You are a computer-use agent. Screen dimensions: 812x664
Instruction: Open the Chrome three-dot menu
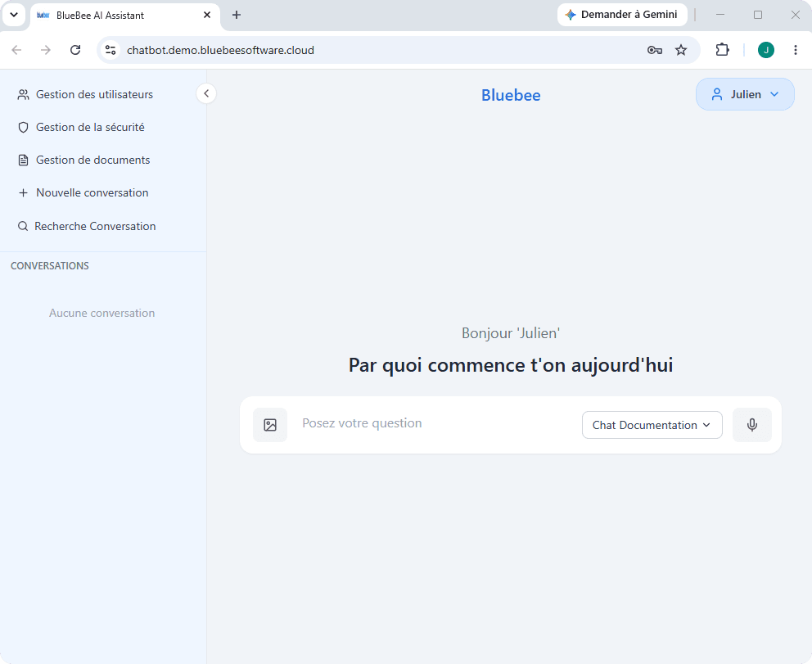click(796, 50)
